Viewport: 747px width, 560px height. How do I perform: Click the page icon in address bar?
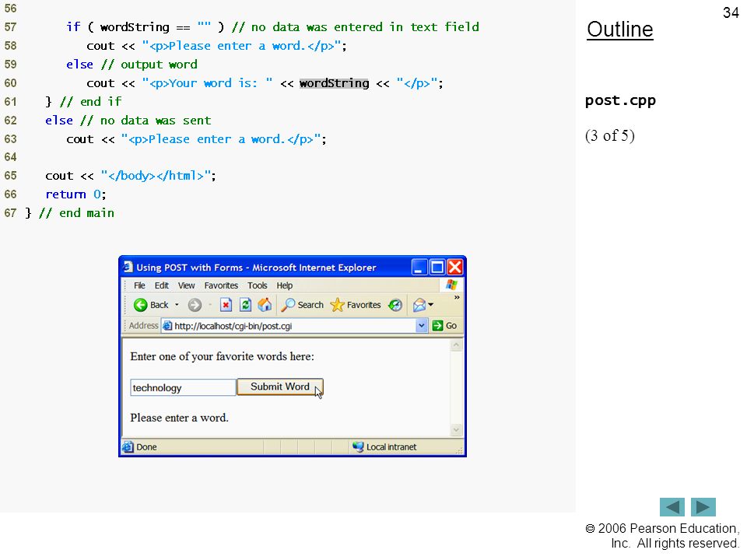[167, 326]
